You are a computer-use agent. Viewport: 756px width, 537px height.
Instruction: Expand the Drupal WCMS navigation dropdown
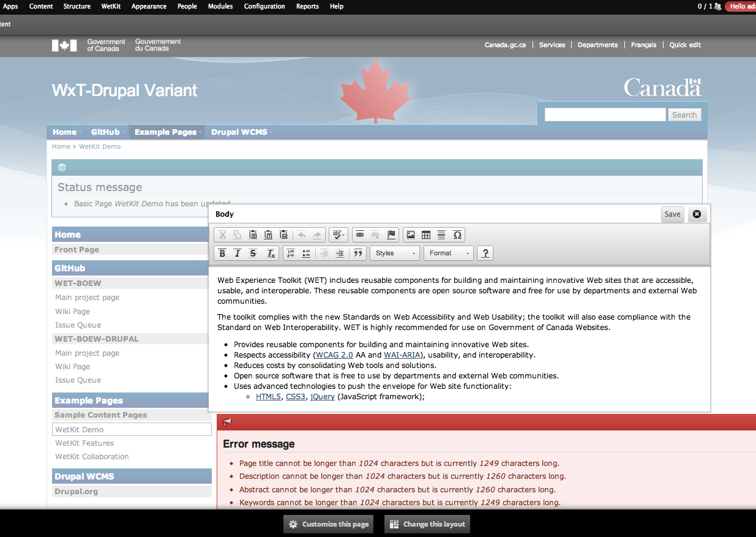pos(241,132)
